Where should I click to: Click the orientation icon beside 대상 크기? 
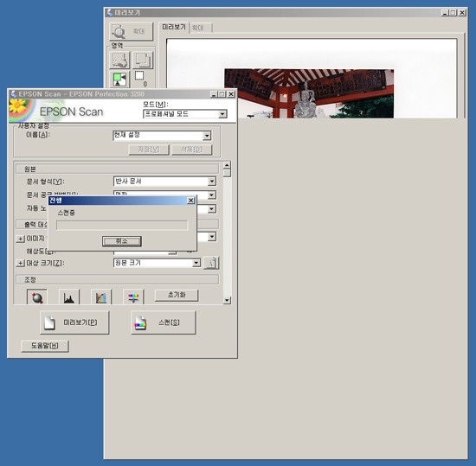(x=211, y=263)
